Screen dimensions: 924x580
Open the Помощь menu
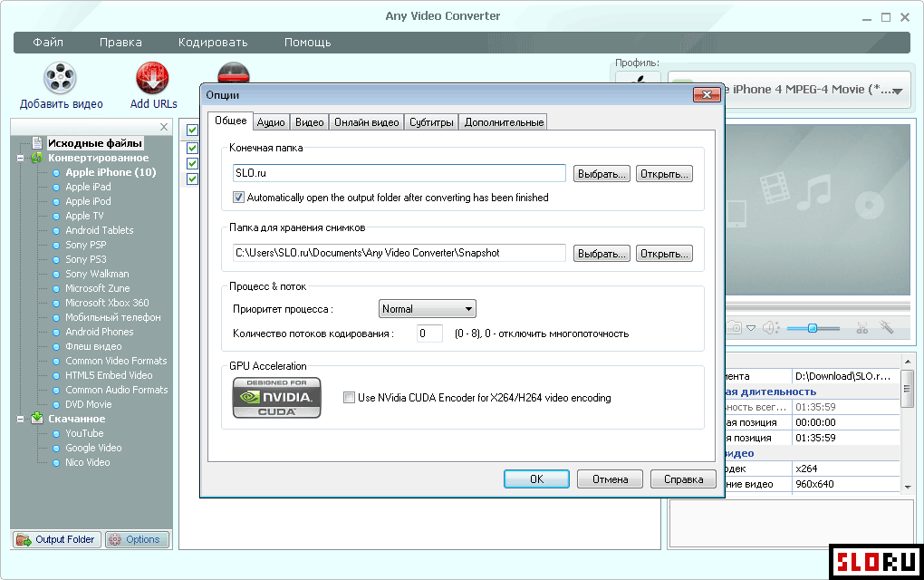308,43
